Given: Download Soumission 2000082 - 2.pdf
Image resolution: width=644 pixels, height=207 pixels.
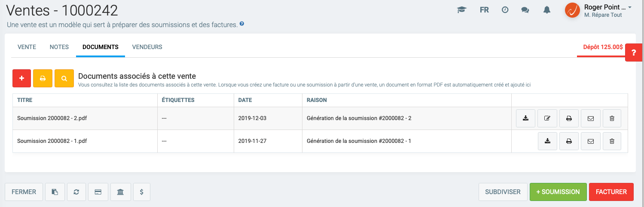Looking at the screenshot, I should (x=525, y=118).
